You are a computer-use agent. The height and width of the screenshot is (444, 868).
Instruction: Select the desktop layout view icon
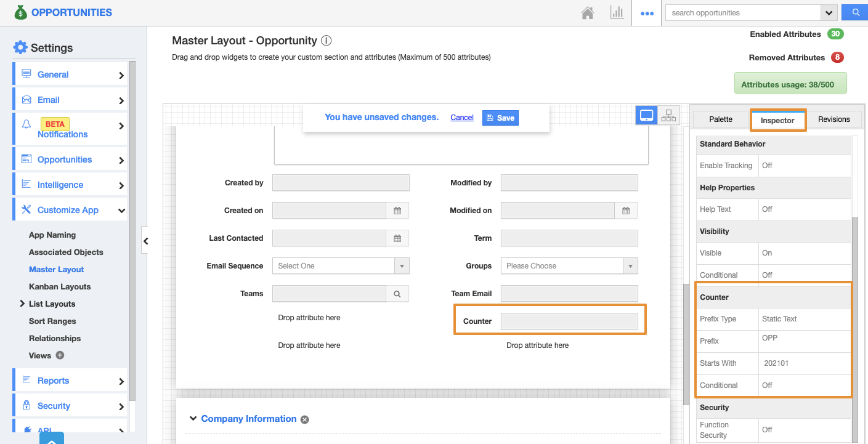(646, 115)
